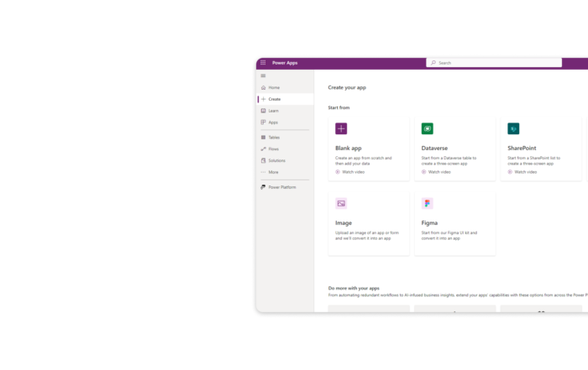Click the Tables icon in sidebar
The image size is (588, 370).
click(x=263, y=138)
